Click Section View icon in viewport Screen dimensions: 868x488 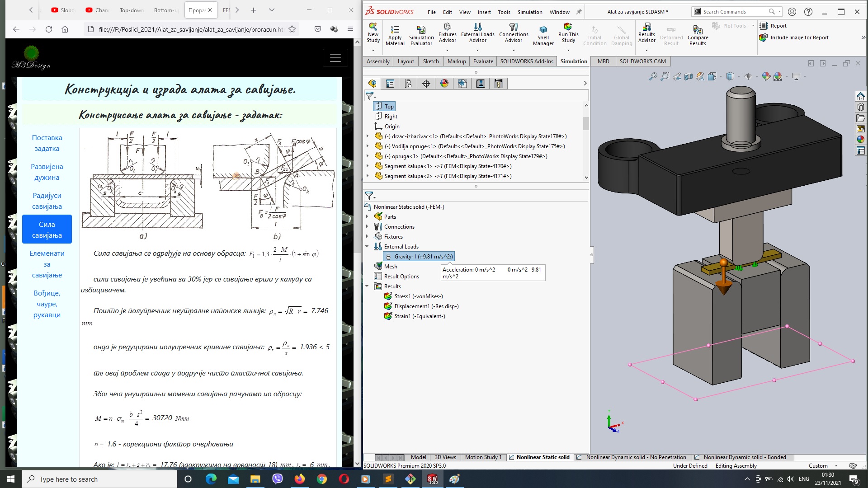click(688, 77)
